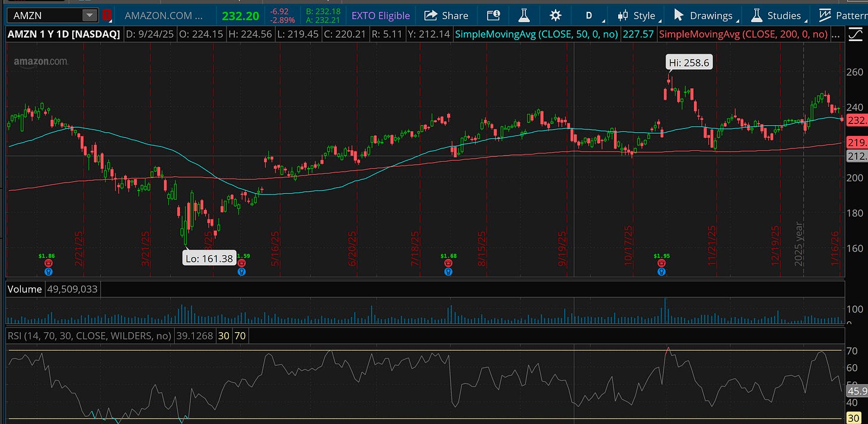Click the blue lightbulb icon under $1.68

click(x=448, y=271)
